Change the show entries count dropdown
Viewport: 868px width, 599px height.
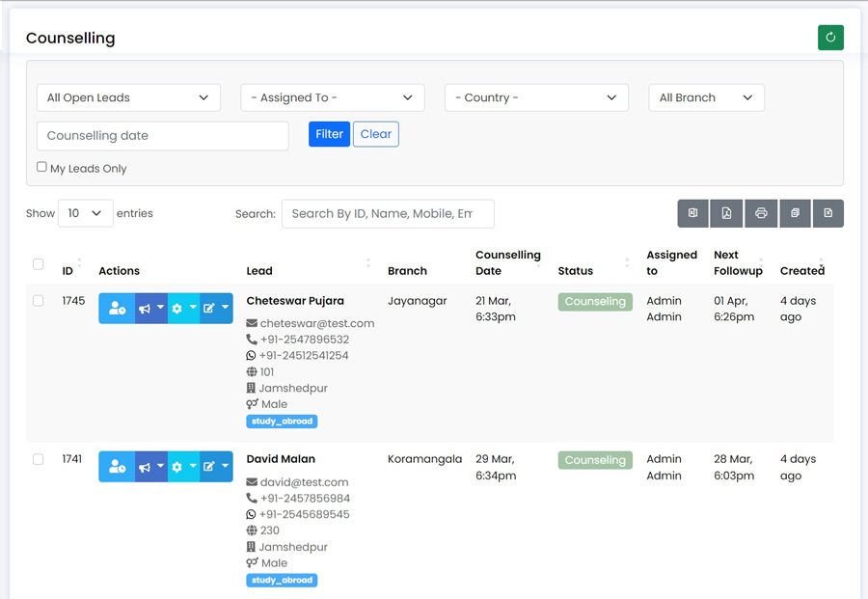click(85, 213)
